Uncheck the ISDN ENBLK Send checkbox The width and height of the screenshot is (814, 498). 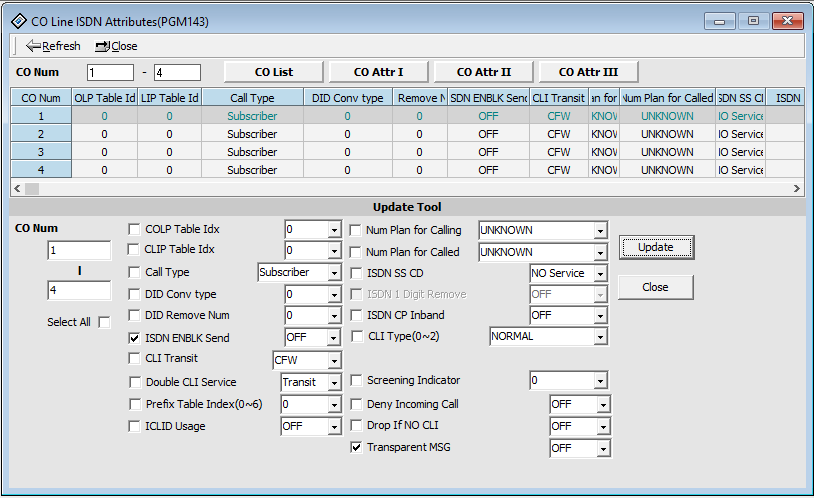tap(135, 338)
